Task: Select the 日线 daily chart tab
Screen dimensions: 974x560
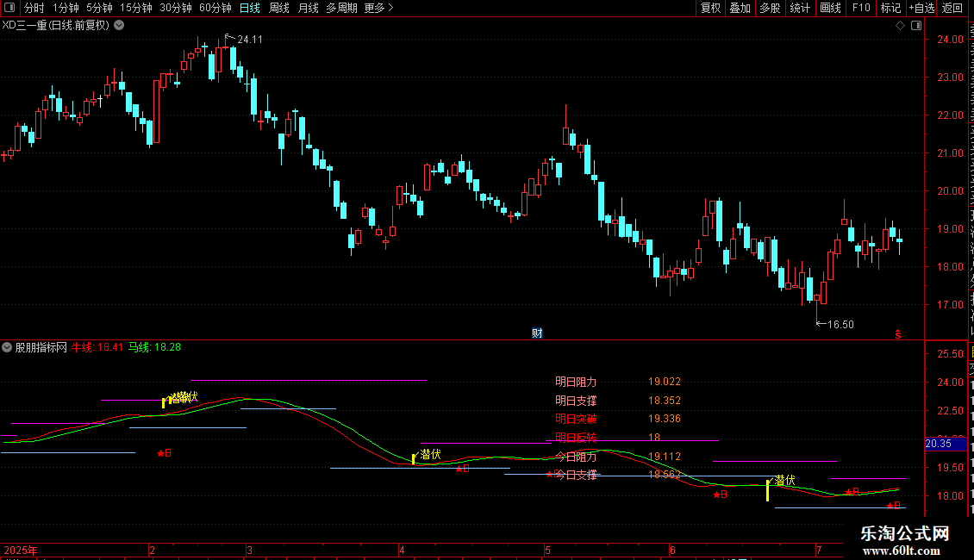Action: pyautogui.click(x=250, y=8)
